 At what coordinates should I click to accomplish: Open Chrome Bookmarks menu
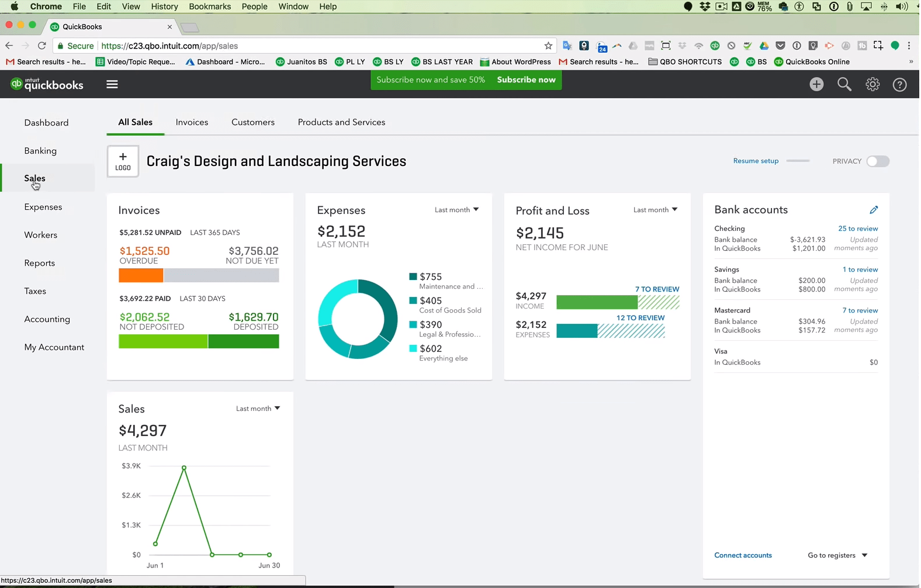click(x=210, y=6)
